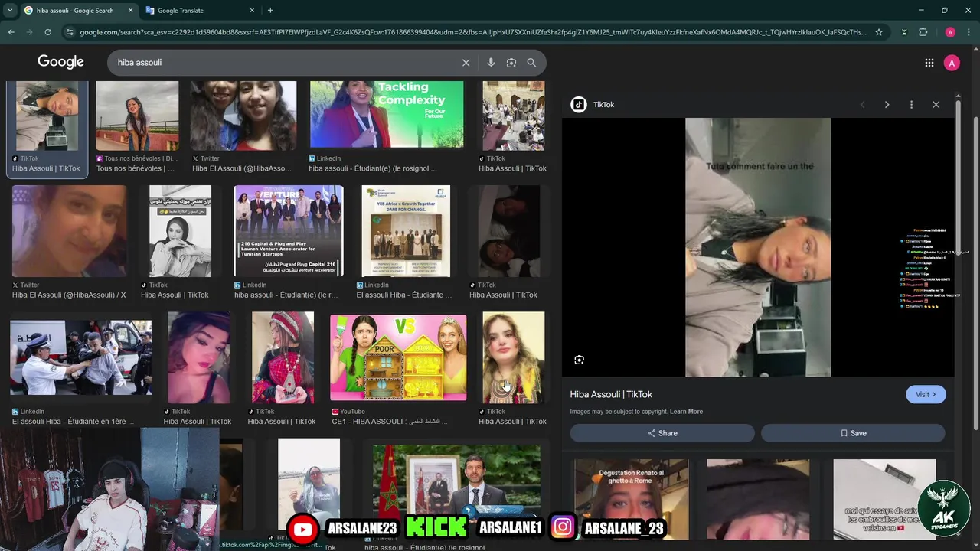Viewport: 980px width, 551px height.
Task: Close the Google Translate tab
Action: pos(250,11)
